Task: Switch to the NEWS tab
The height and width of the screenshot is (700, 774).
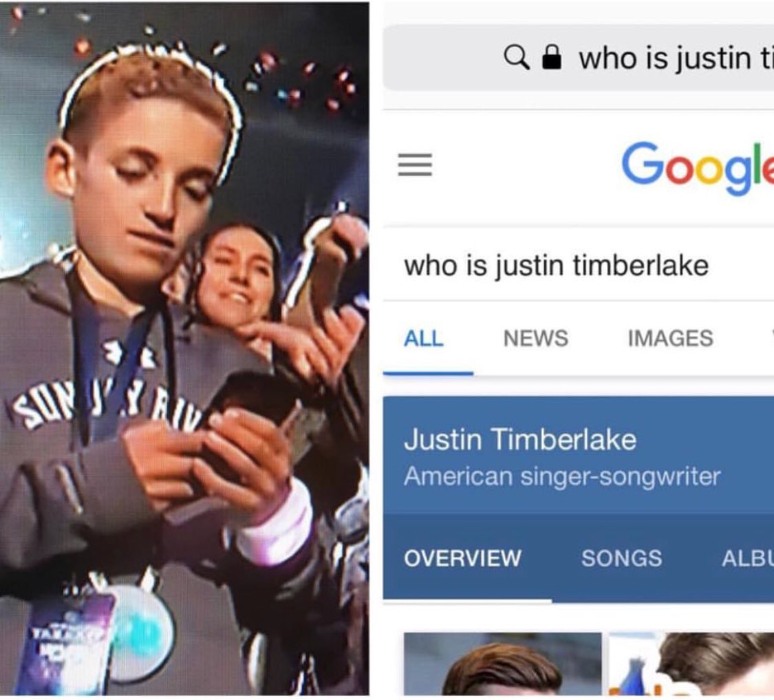Action: coord(535,339)
